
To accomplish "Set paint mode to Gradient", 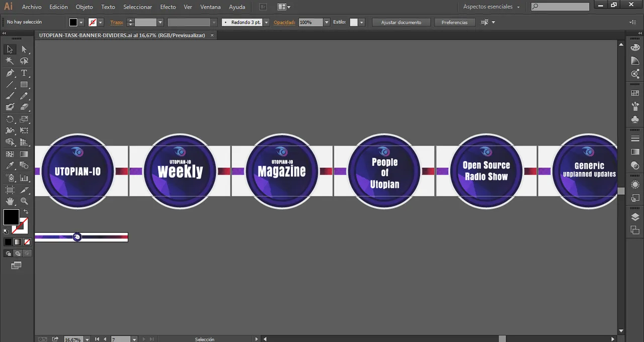I will click(x=18, y=242).
